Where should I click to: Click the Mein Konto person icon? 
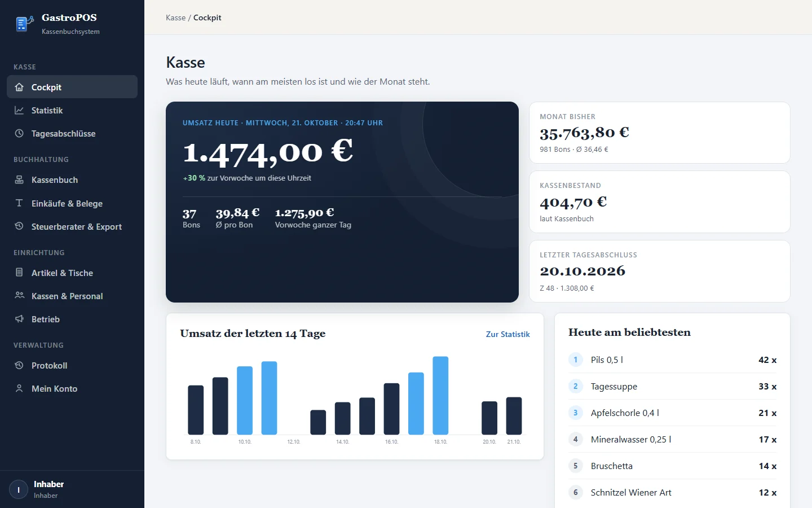[19, 388]
